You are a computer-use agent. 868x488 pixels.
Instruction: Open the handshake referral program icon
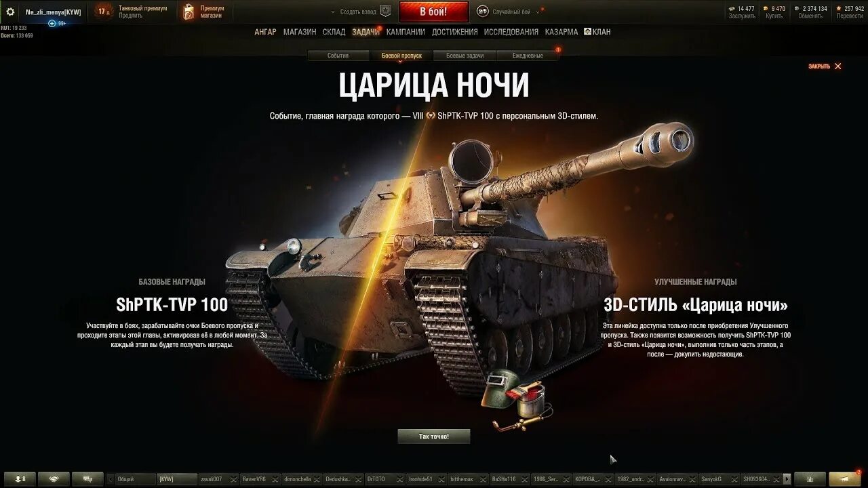click(54, 479)
